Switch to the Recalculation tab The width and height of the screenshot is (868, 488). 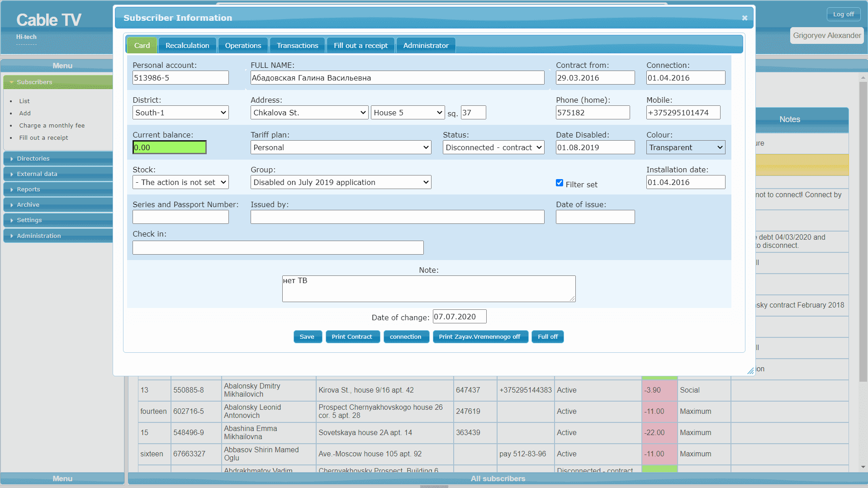(x=187, y=46)
